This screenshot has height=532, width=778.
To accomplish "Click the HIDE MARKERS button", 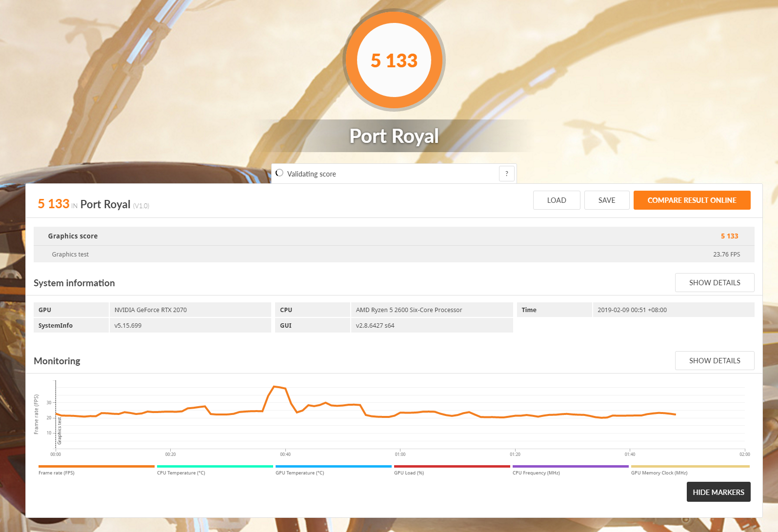I will click(x=718, y=492).
